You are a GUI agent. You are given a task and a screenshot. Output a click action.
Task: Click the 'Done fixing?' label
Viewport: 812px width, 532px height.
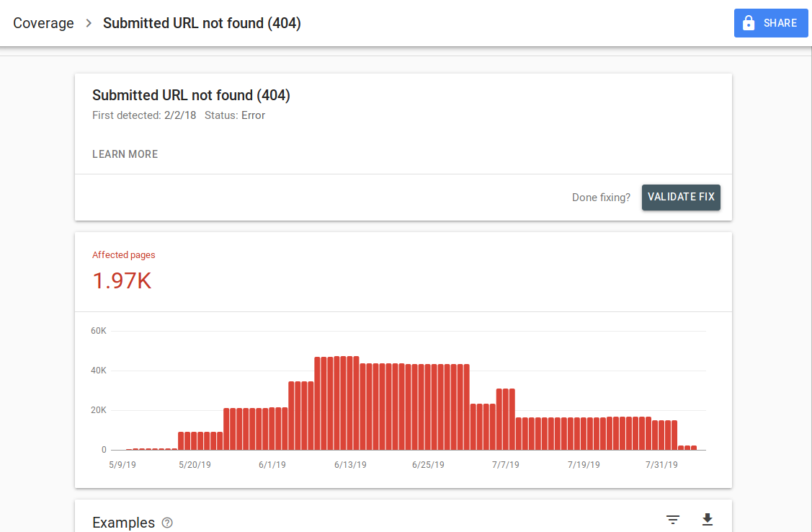[601, 198]
